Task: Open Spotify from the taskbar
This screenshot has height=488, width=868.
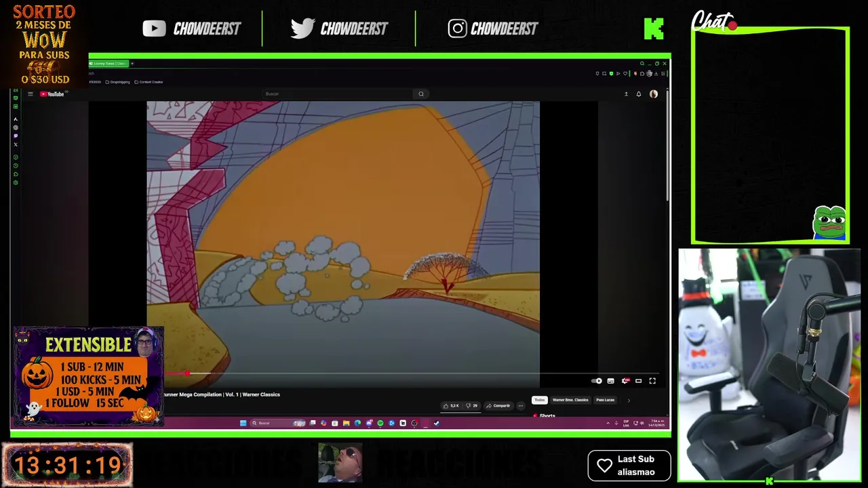Action: click(x=380, y=423)
